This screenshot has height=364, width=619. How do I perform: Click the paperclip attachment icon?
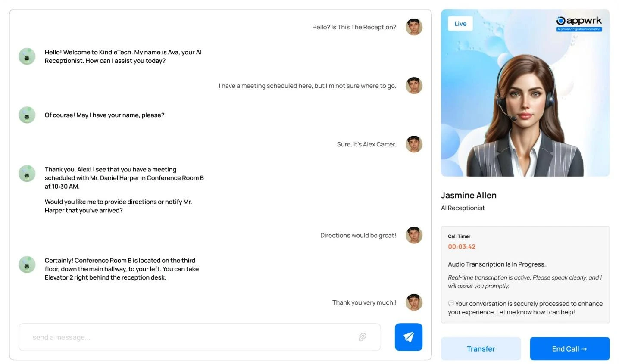pyautogui.click(x=363, y=337)
